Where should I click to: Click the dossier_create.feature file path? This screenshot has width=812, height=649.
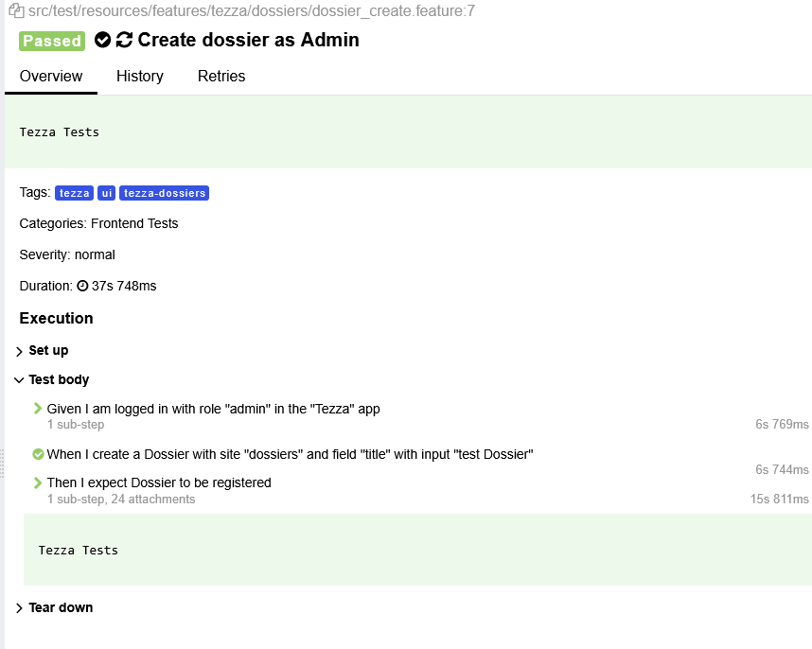(251, 10)
